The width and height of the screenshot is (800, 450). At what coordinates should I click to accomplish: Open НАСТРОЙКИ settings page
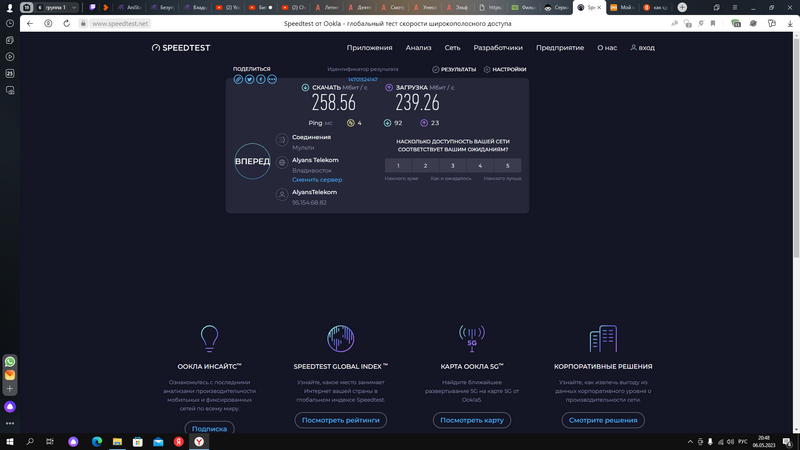pyautogui.click(x=505, y=69)
